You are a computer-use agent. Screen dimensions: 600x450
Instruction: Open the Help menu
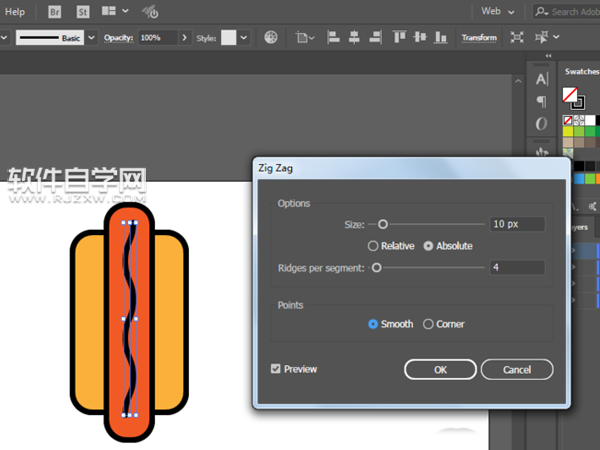pos(15,12)
